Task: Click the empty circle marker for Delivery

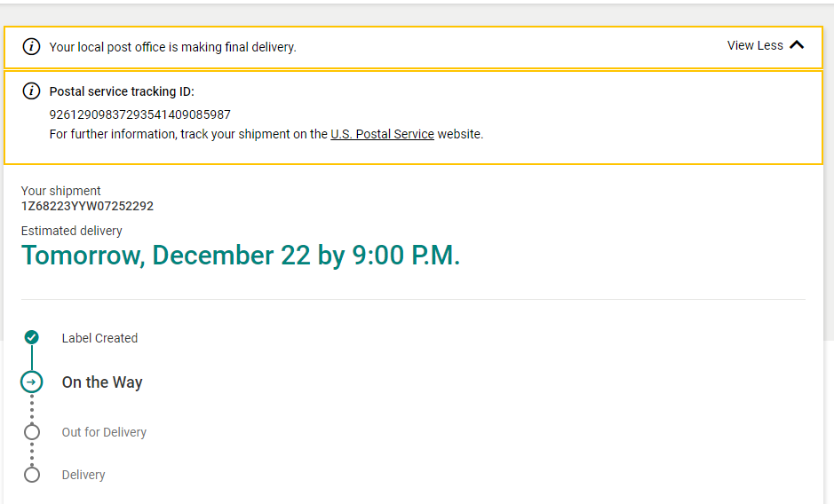Action: pyautogui.click(x=32, y=475)
